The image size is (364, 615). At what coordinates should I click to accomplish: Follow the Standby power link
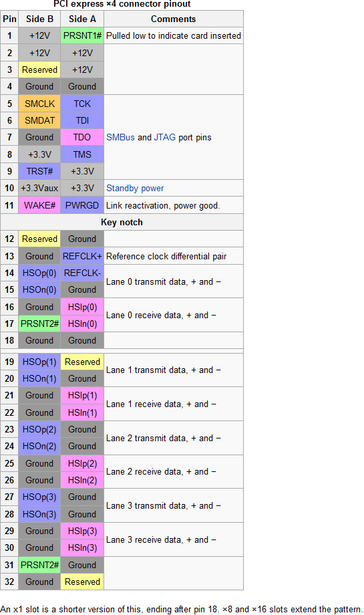[x=135, y=189]
